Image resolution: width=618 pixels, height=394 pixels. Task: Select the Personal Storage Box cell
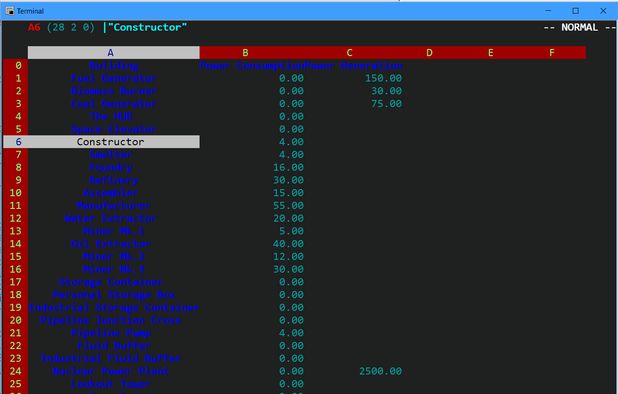(114, 295)
